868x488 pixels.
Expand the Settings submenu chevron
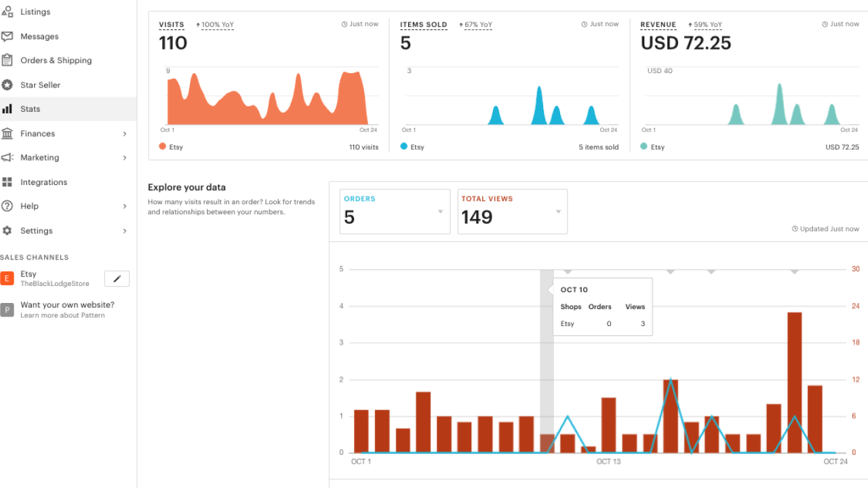[x=125, y=231]
